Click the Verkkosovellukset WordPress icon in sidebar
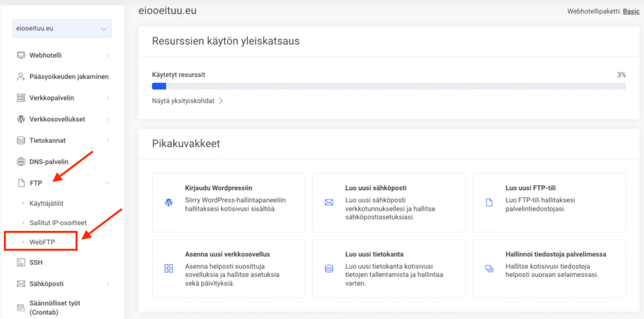 tap(21, 119)
